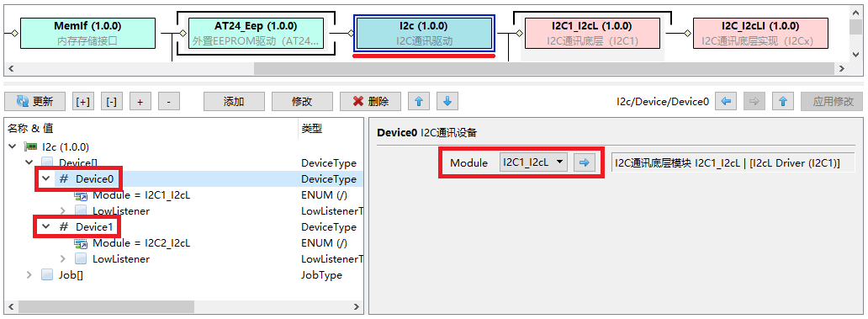Click the blue move-up arrow in toolbar
This screenshot has width=868, height=319.
point(419,101)
